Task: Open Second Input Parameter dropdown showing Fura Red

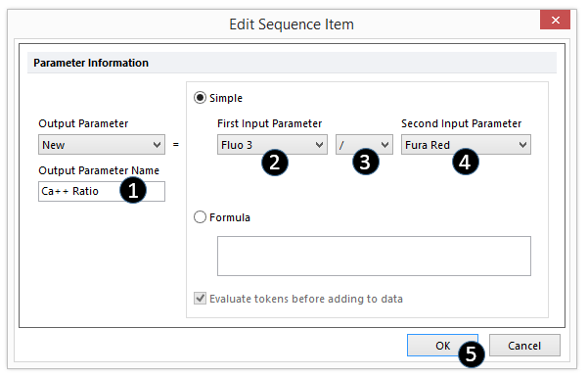Action: [x=466, y=145]
